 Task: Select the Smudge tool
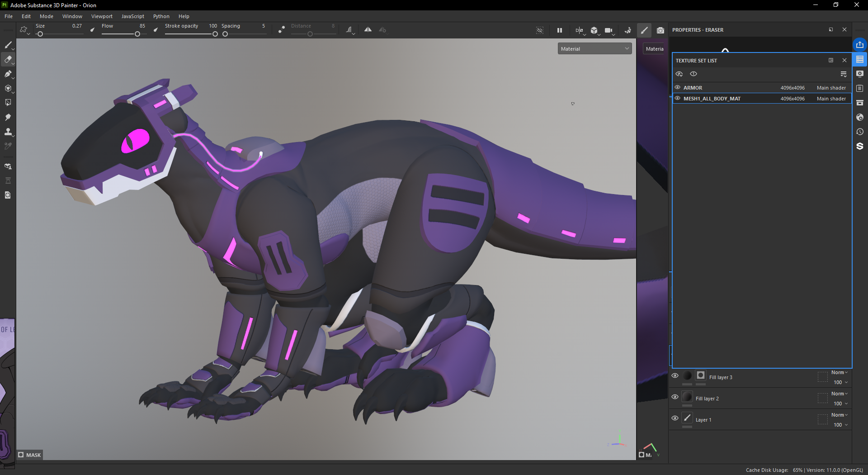coord(8,117)
